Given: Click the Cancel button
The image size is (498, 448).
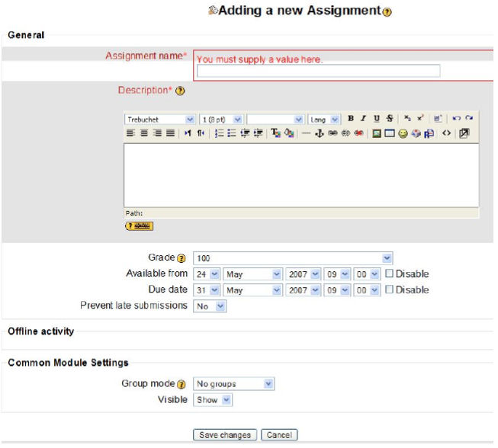Looking at the screenshot, I should click(278, 435).
